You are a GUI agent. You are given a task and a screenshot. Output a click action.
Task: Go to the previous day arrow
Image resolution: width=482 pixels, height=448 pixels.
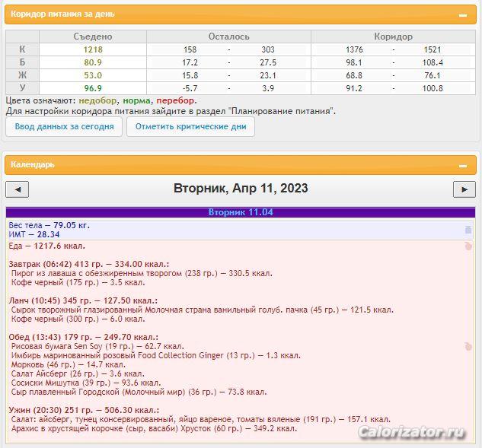tap(17, 189)
